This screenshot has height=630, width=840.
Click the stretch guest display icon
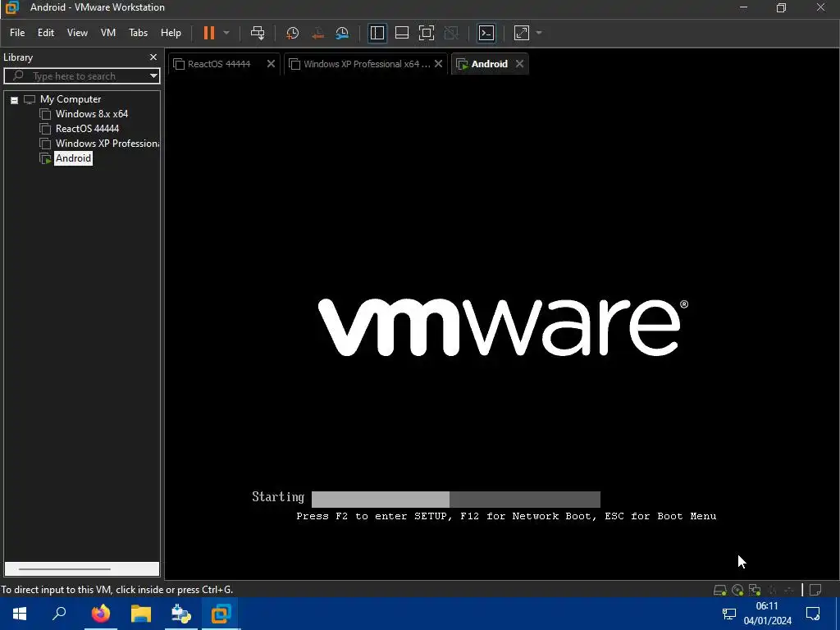click(521, 33)
